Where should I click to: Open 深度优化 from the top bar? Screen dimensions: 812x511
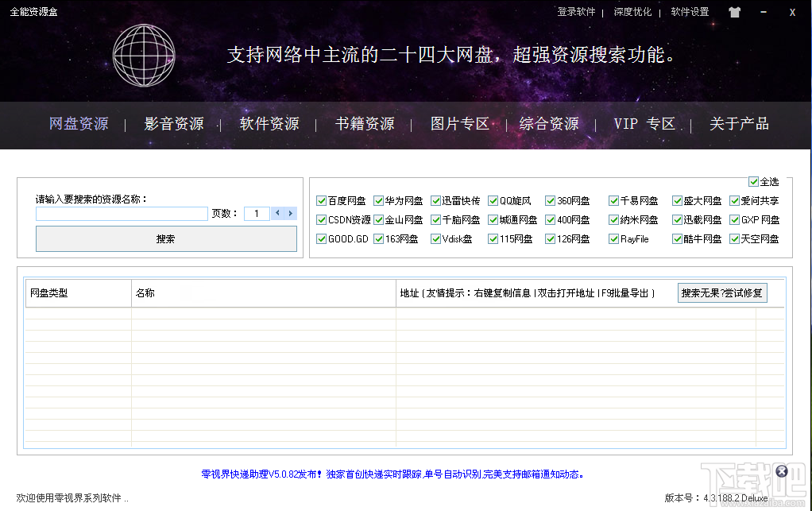click(x=632, y=12)
